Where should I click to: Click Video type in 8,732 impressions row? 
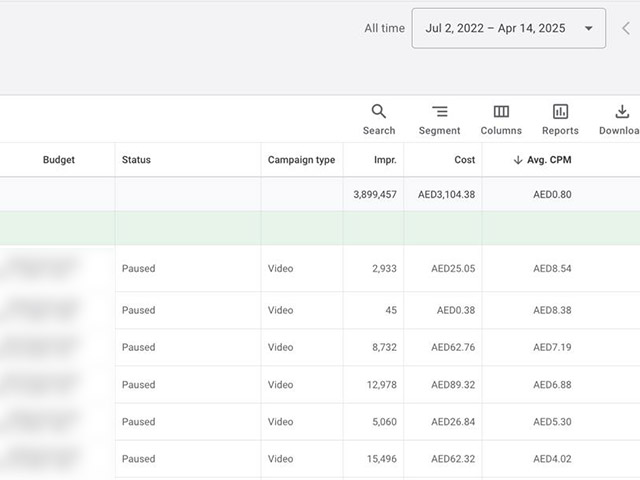coord(280,347)
